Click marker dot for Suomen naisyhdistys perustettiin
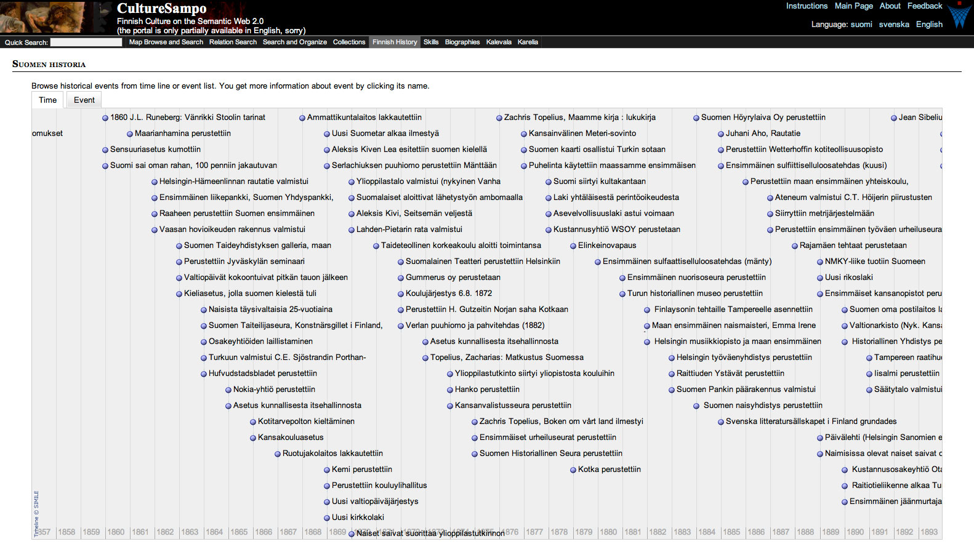This screenshot has width=974, height=560. click(x=696, y=406)
